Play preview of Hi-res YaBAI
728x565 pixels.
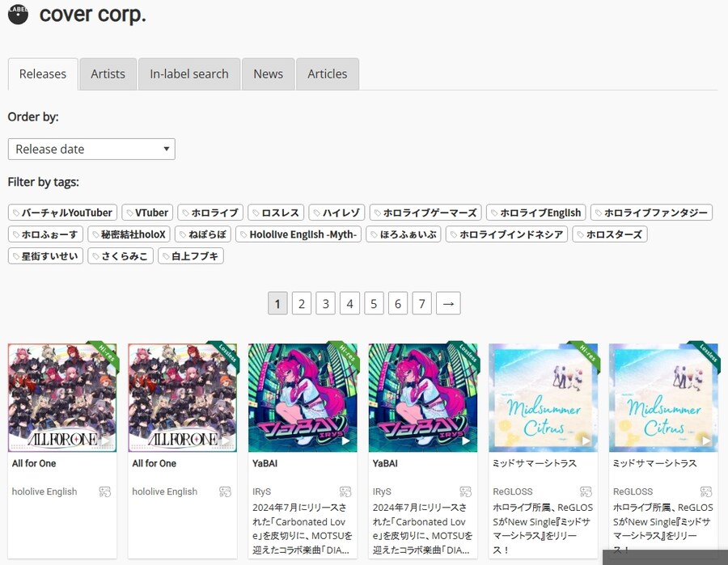(x=346, y=441)
